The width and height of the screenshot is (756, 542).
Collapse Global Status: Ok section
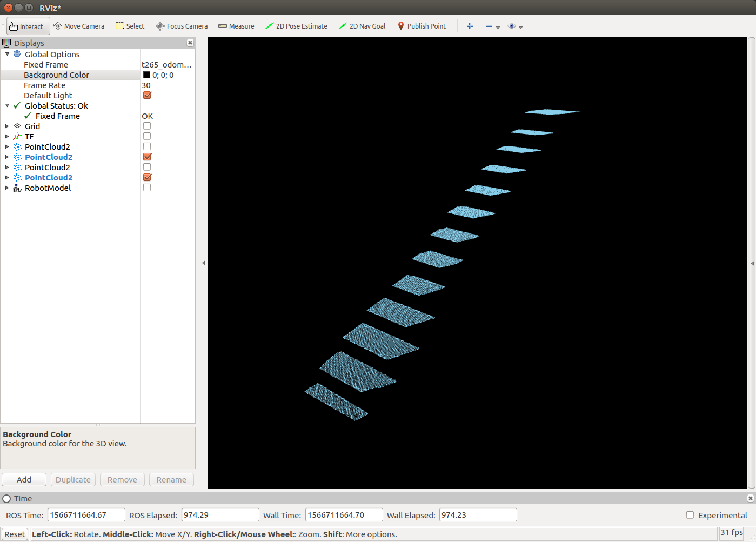[8, 105]
